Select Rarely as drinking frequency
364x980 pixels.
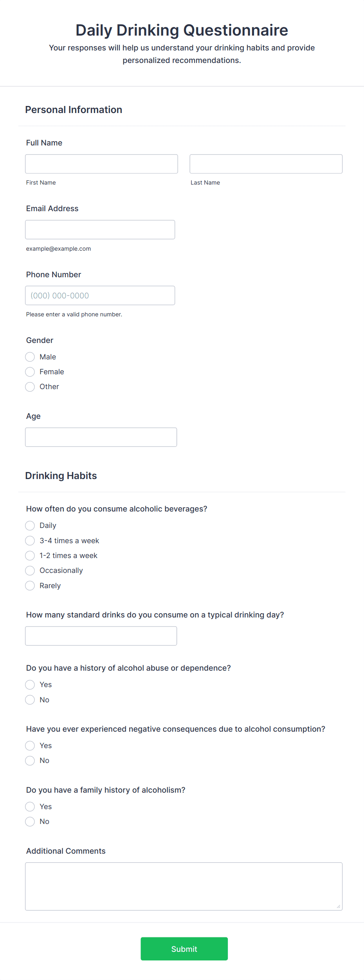[30, 585]
